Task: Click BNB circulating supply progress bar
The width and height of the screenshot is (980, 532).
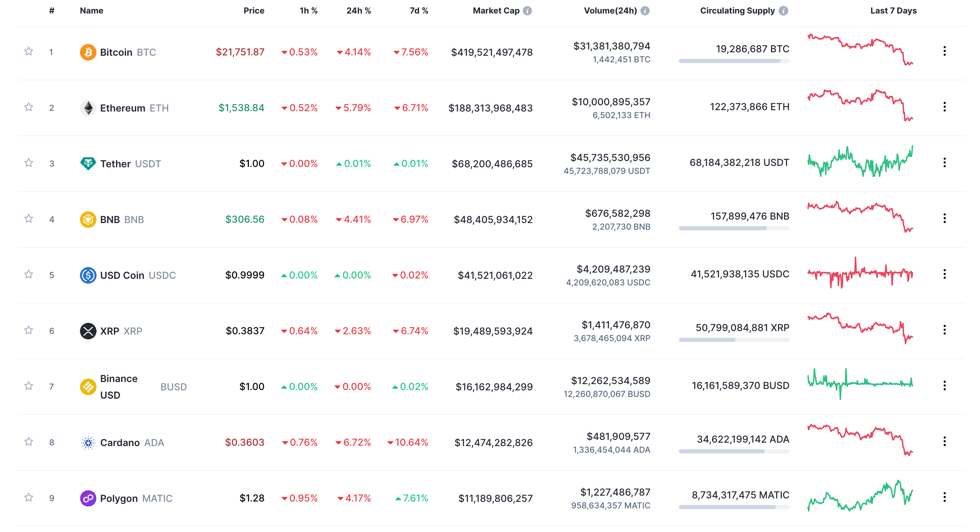Action: pyautogui.click(x=734, y=228)
